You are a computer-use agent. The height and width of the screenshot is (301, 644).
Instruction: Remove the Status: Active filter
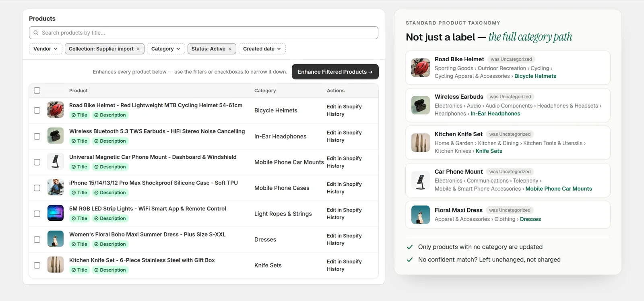coord(230,49)
